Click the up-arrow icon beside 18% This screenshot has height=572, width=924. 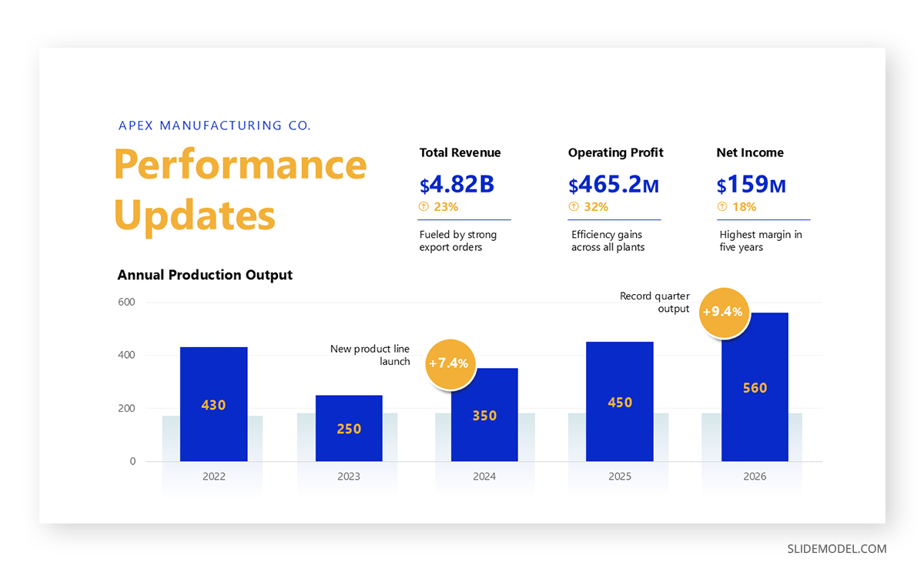pyautogui.click(x=721, y=206)
